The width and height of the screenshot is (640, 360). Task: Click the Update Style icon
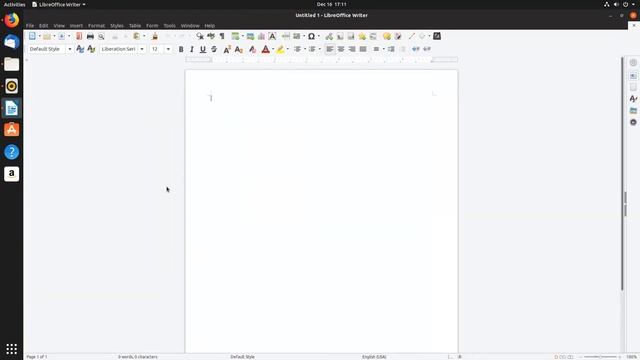(80, 49)
